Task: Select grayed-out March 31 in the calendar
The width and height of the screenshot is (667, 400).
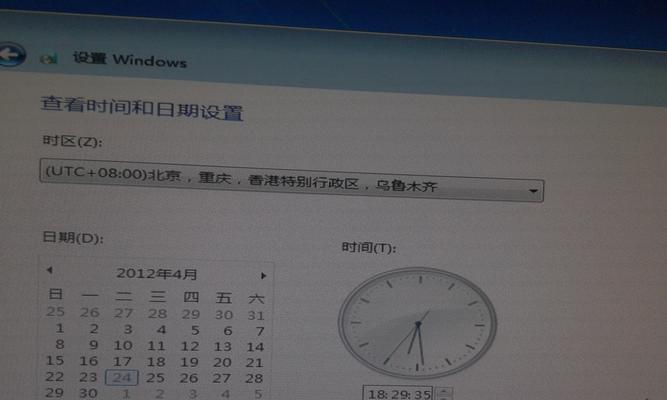Action: pos(256,316)
